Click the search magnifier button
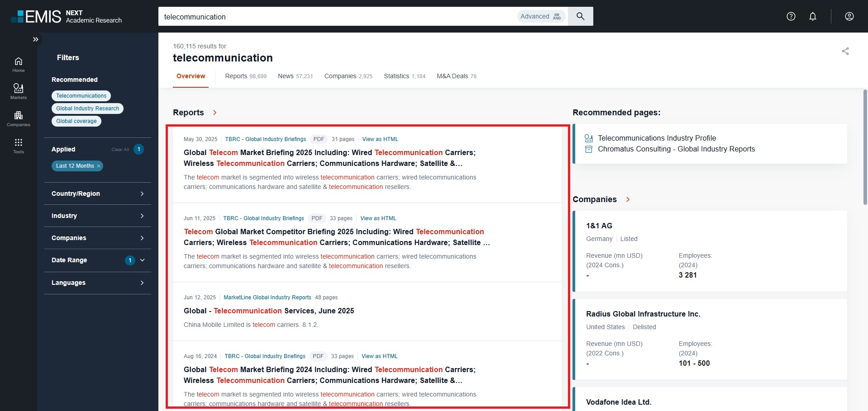868x411 pixels. tap(580, 16)
